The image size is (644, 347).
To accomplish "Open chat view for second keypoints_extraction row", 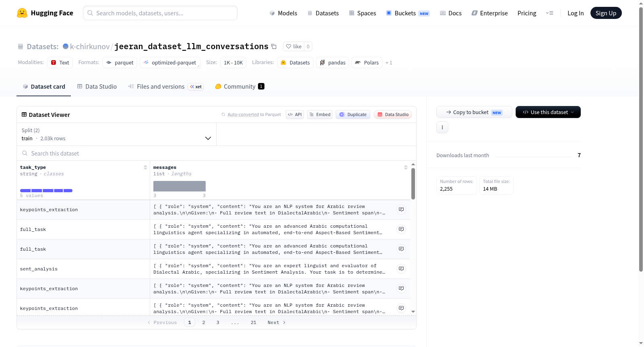I will 401,289.
